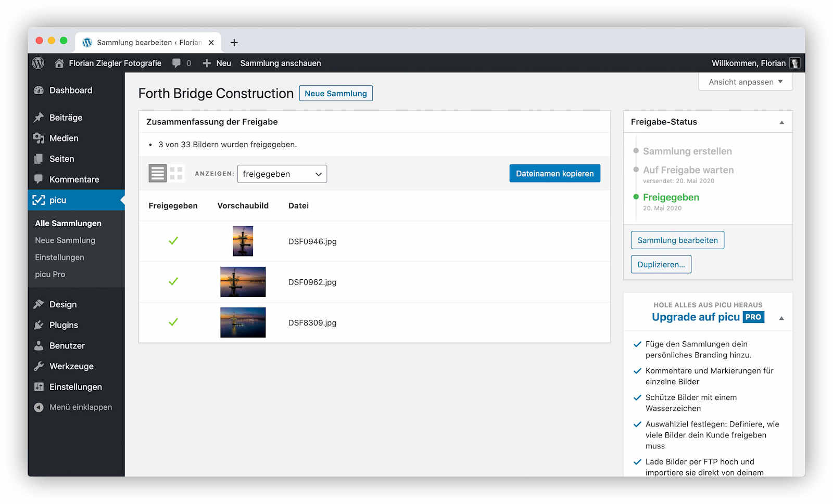Click the Dateinamen kopieren button
833x504 pixels.
click(554, 173)
